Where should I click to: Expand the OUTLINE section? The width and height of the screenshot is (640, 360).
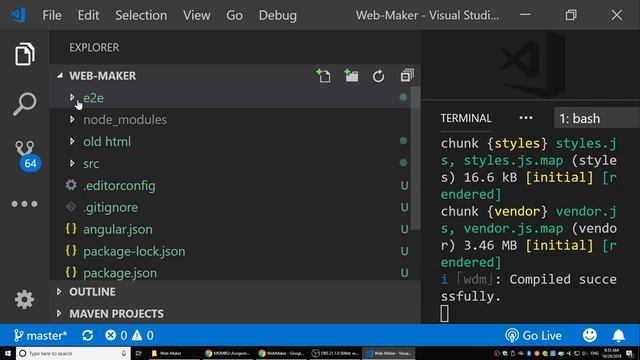(x=59, y=291)
